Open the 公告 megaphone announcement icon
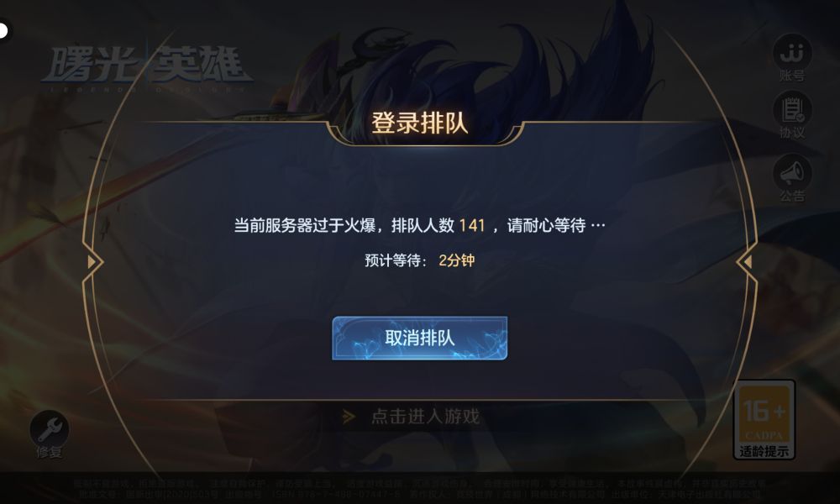Viewport: 840px width, 504px height. [792, 173]
